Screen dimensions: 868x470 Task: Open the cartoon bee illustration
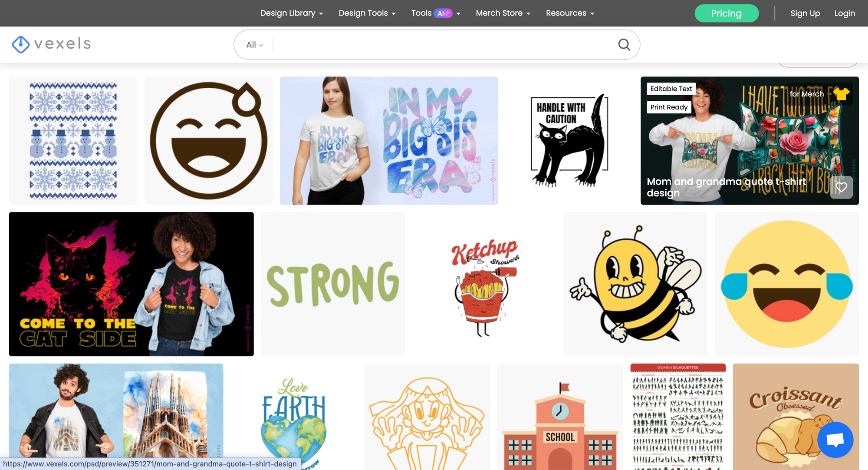pos(635,284)
